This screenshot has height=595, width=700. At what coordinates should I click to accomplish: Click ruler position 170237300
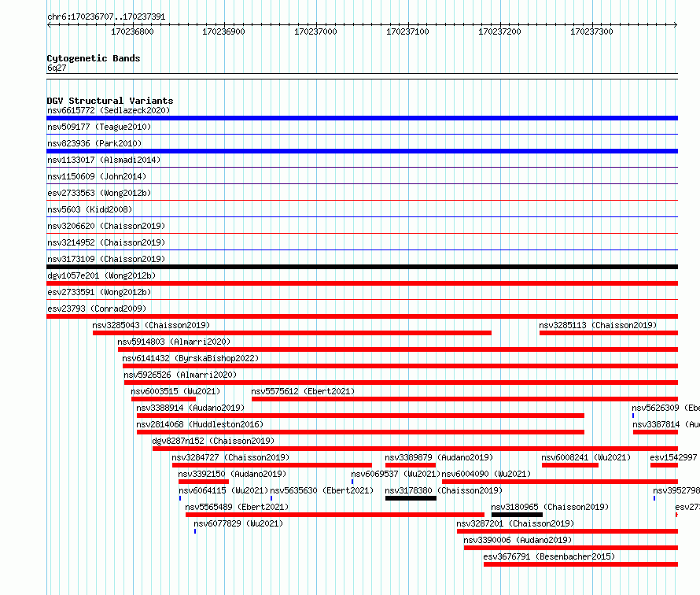coord(591,31)
